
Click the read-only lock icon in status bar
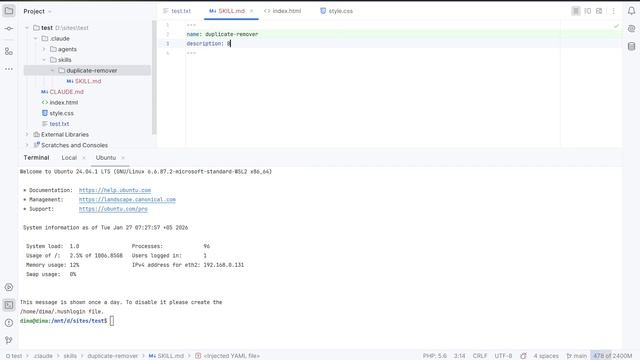click(523, 356)
